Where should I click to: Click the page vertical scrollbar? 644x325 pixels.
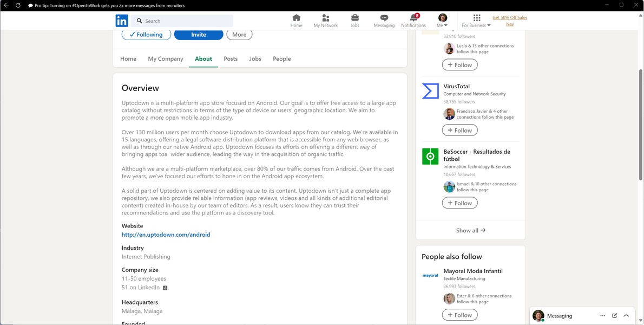point(641,125)
